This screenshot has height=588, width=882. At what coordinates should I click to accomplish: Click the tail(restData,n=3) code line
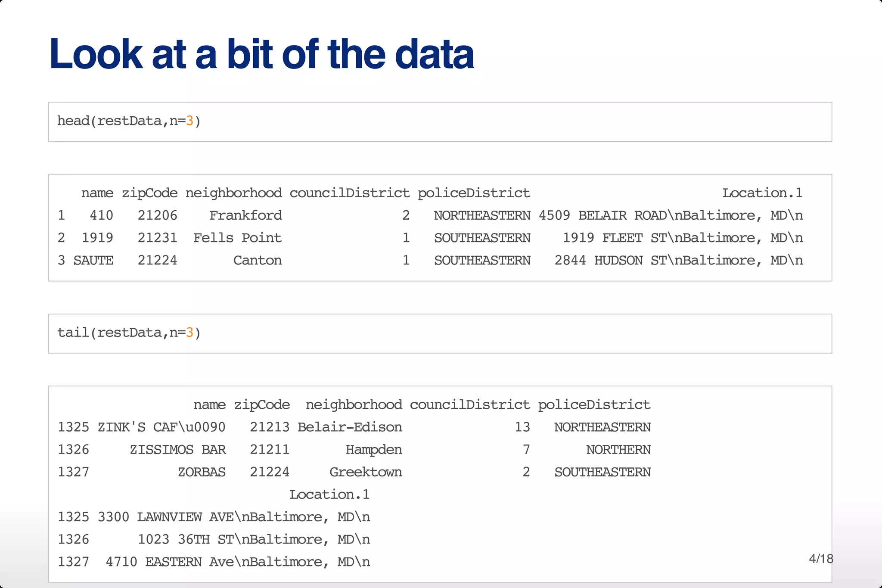[129, 333]
